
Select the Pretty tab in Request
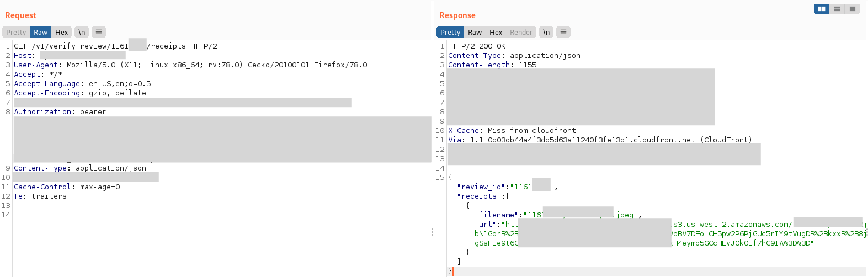pyautogui.click(x=16, y=33)
